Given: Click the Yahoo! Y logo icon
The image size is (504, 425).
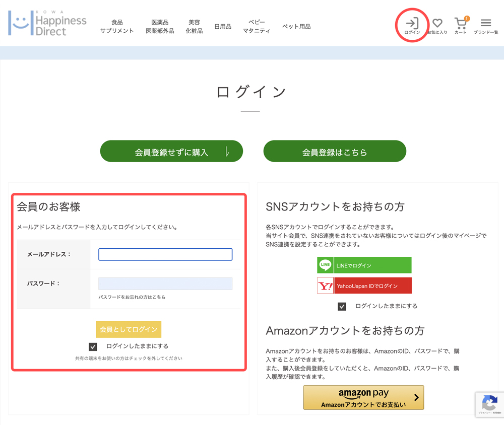Looking at the screenshot, I should point(325,286).
